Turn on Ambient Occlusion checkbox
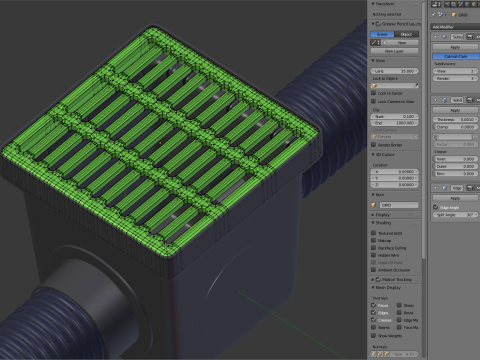 click(374, 270)
